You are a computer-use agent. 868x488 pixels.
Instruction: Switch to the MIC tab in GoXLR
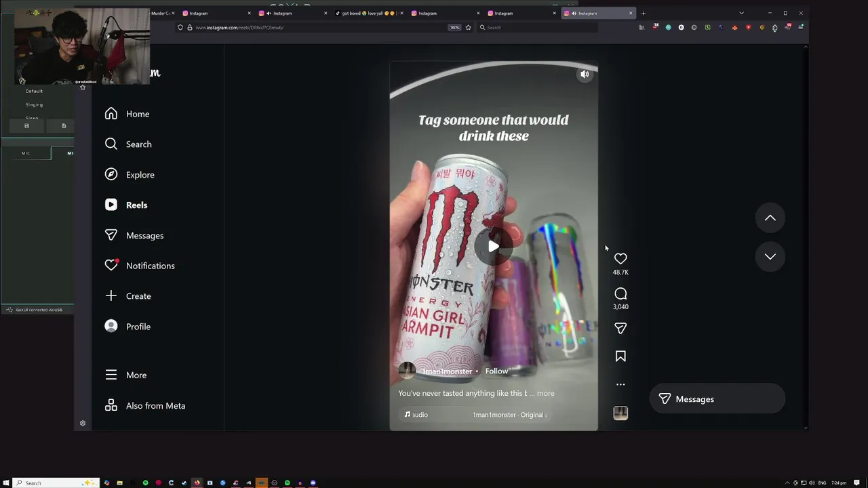point(26,153)
